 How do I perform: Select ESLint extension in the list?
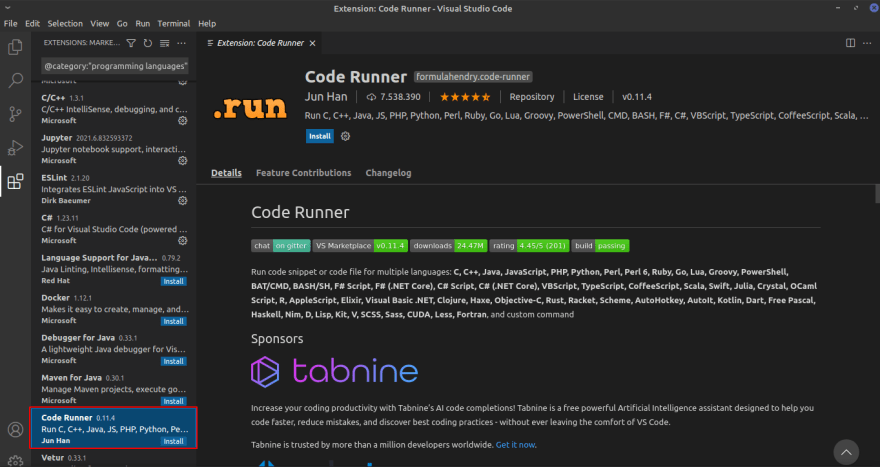pos(114,189)
